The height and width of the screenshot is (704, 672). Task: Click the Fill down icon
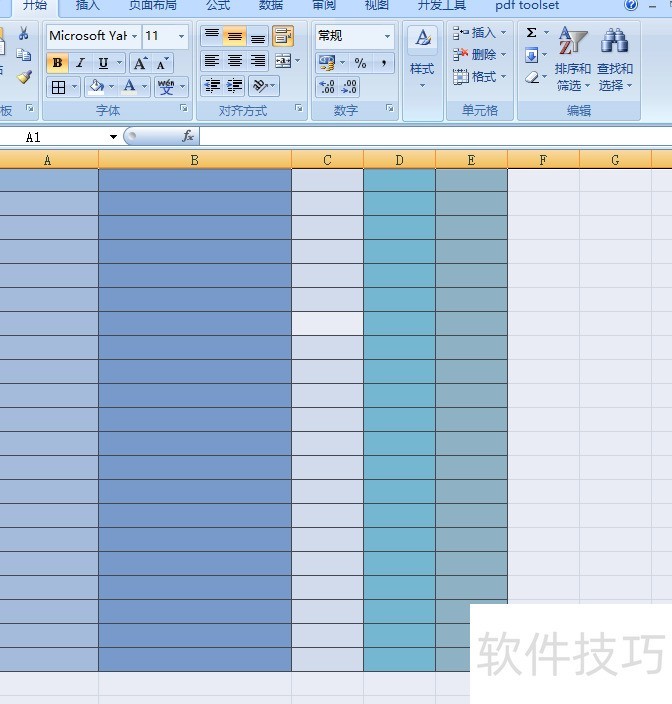(531, 55)
